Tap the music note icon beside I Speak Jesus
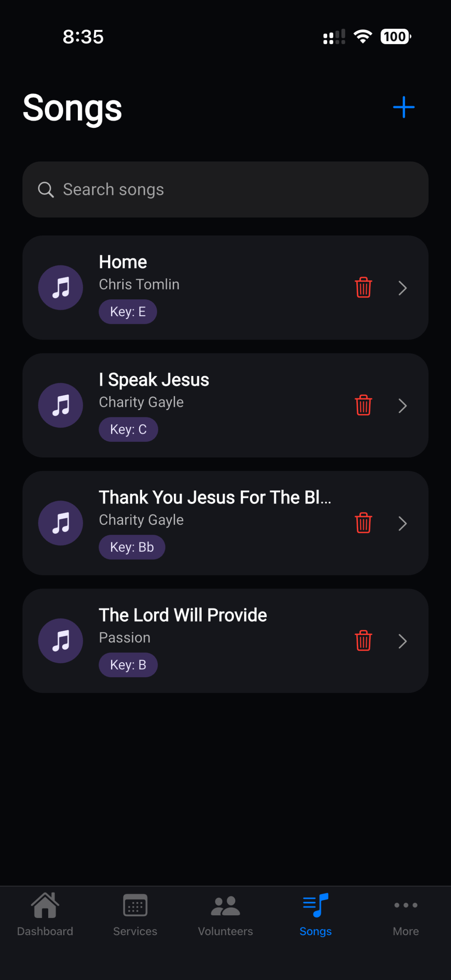This screenshot has width=451, height=980. click(x=61, y=405)
